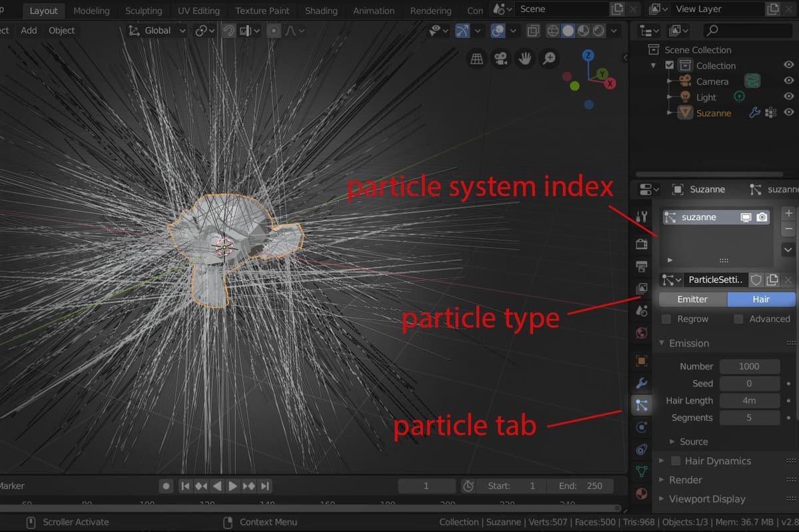The height and width of the screenshot is (532, 799).
Task: Click the new view layer icon
Action: pyautogui.click(x=772, y=9)
